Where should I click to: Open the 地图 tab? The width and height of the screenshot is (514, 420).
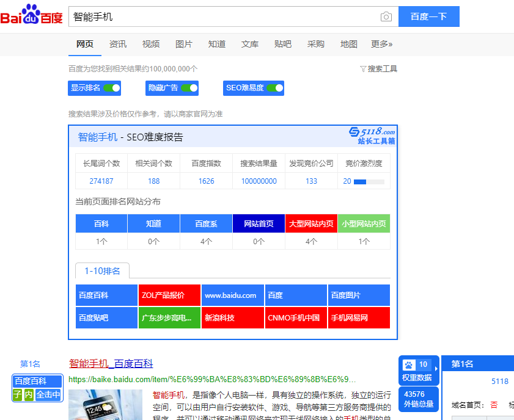[349, 44]
